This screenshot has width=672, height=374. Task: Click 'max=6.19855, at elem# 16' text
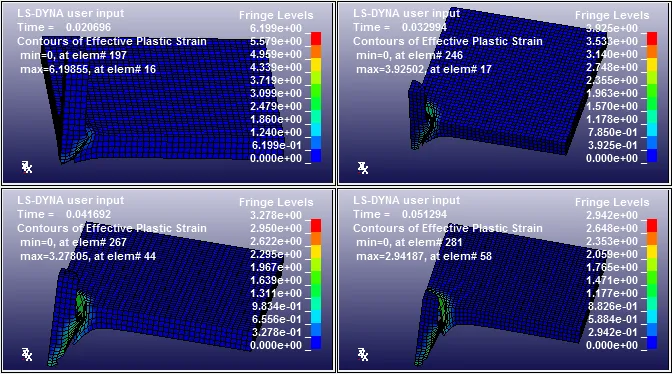[x=88, y=69]
